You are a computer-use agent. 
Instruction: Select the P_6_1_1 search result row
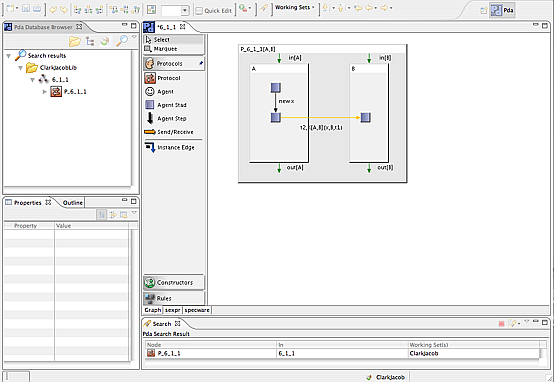coord(342,353)
